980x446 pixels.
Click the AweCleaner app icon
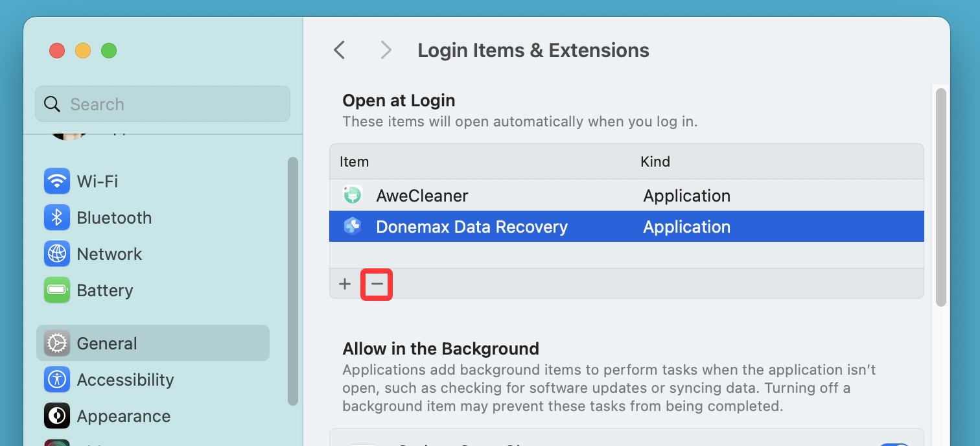pos(352,196)
